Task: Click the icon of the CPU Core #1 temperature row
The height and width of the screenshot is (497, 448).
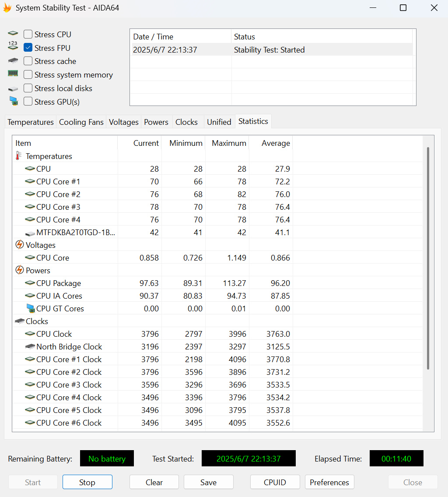Action: point(30,181)
